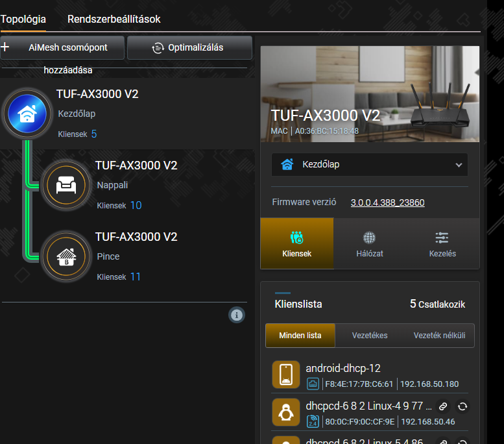The height and width of the screenshot is (444, 504).
Task: Open the Rendszerbeállítások tab
Action: click(x=114, y=19)
